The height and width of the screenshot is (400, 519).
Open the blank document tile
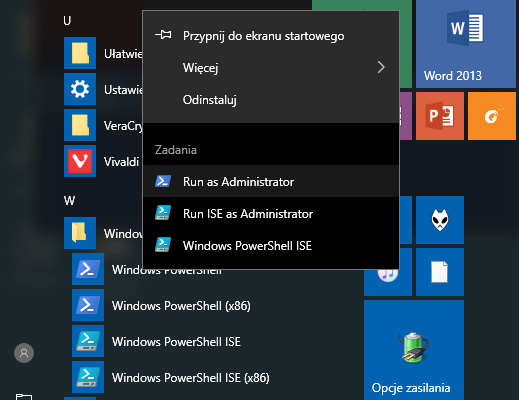click(x=440, y=272)
